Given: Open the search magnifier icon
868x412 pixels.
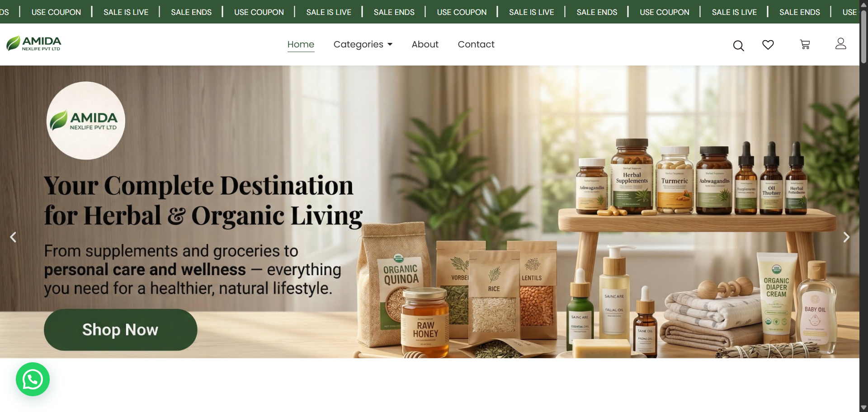Looking at the screenshot, I should 738,46.
